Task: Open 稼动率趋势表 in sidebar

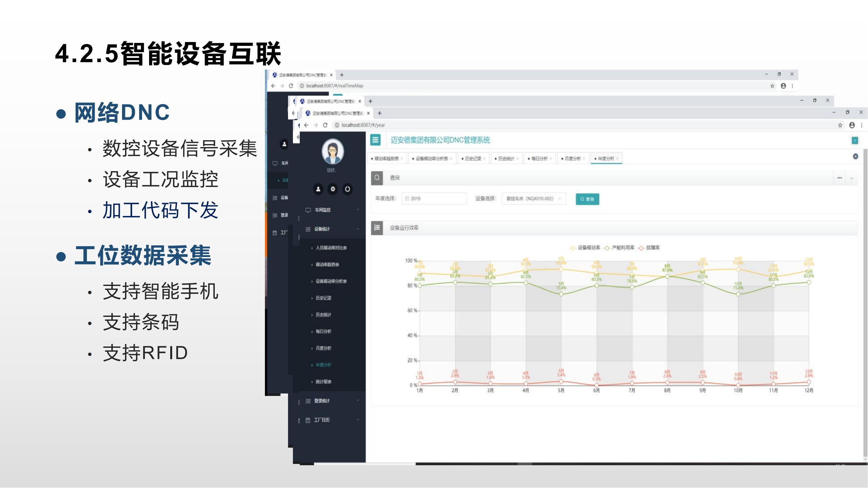Action: [x=327, y=264]
